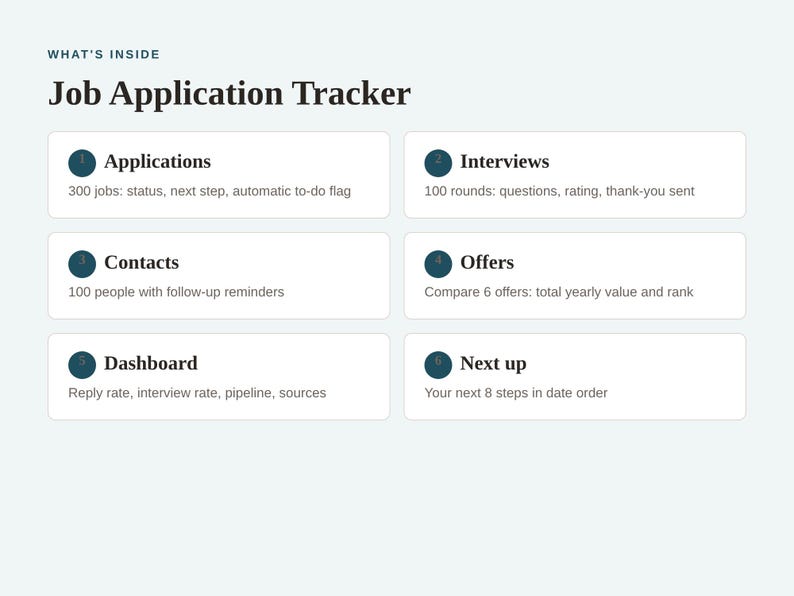Click the Job Application Tracker title
Viewport: 794px width, 596px height.
point(229,94)
